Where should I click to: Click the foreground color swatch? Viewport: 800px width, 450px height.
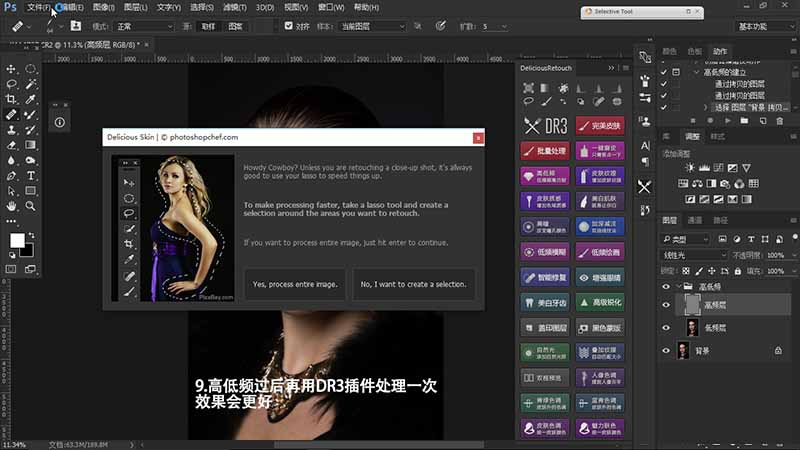[x=17, y=241]
